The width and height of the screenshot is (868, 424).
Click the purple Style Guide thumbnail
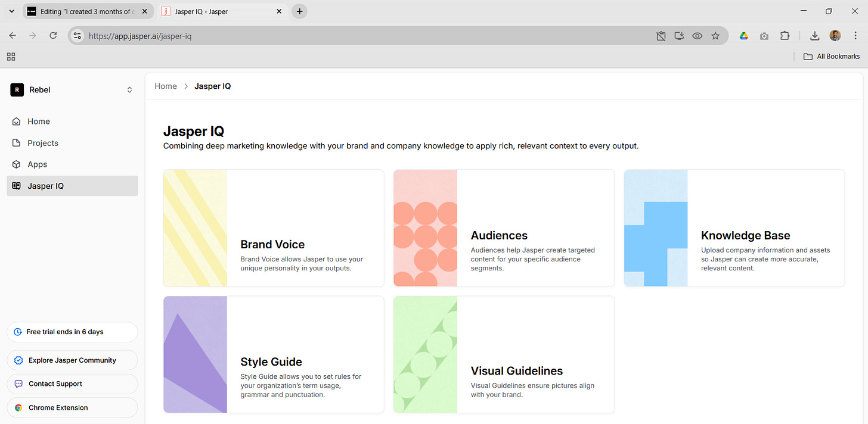(195, 354)
